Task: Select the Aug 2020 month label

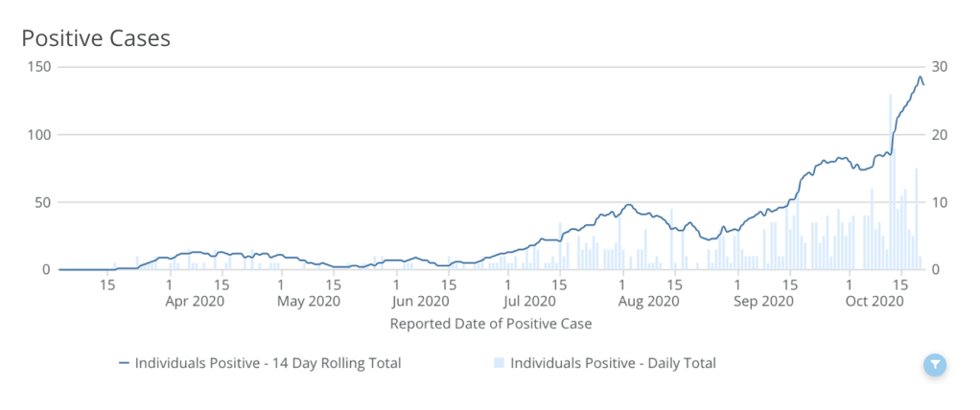Action: (x=649, y=301)
